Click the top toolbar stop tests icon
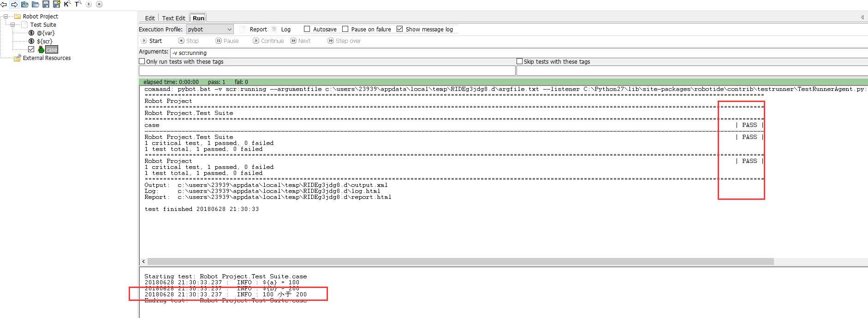Viewport: 868px width, 318px height. point(99,4)
